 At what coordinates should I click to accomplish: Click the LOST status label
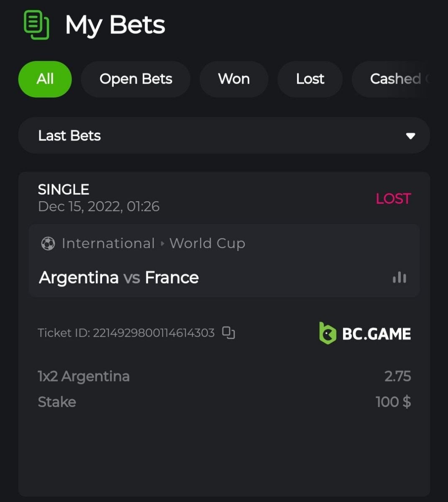click(x=393, y=198)
